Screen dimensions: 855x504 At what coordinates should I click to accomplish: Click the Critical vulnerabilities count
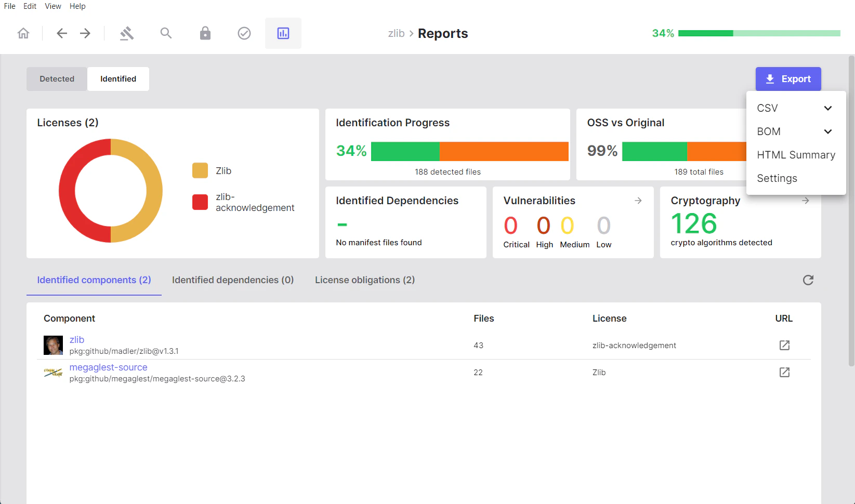(511, 226)
